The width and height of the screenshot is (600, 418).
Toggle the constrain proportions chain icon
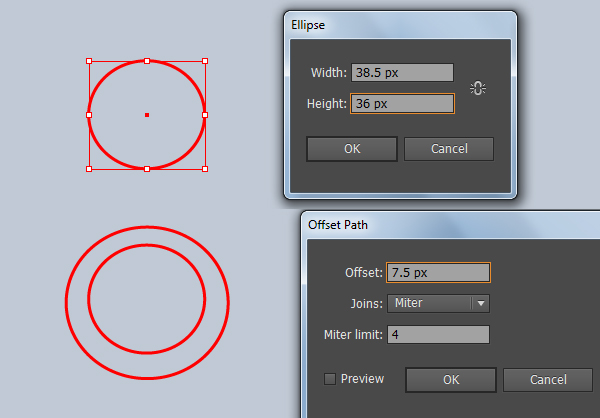(x=478, y=88)
